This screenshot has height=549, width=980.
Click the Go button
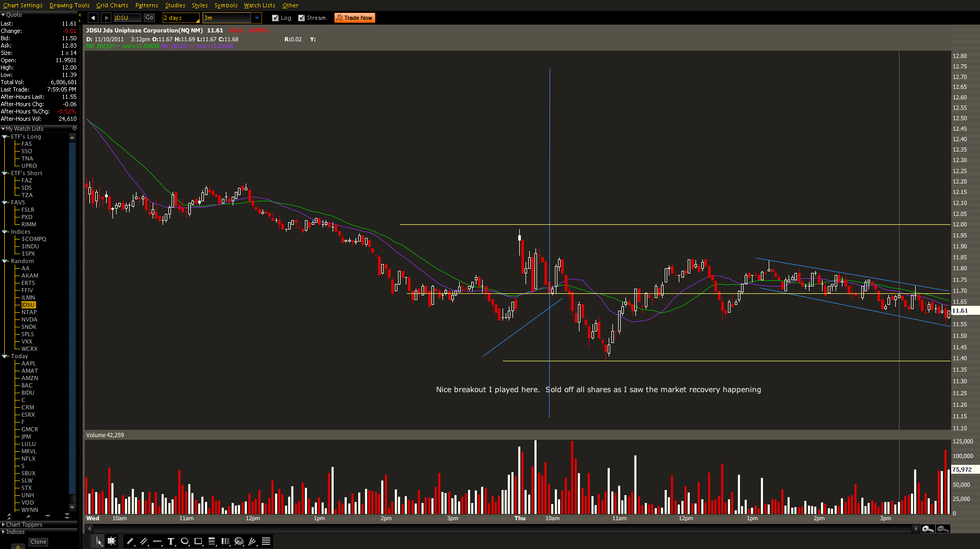(149, 18)
